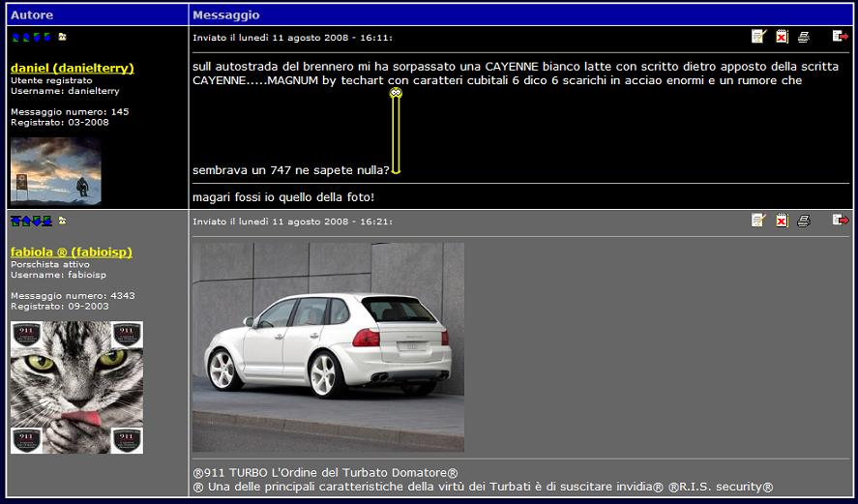Edit fabiola's post with the edit icon
858x504 pixels.
coord(758,220)
